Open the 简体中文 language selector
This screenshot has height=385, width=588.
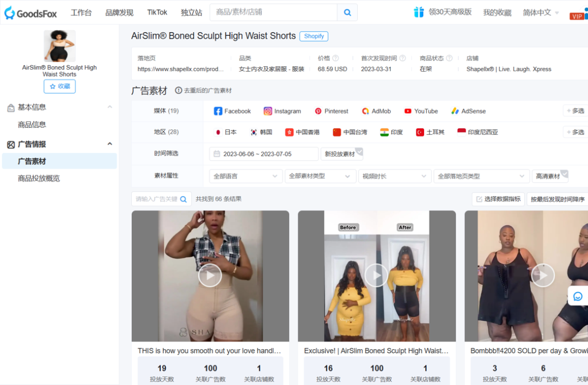click(x=536, y=12)
